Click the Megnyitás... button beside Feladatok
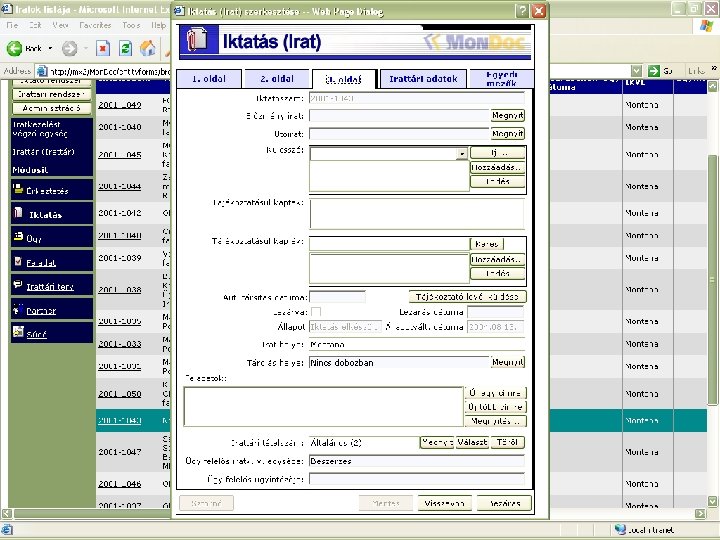Image resolution: width=720 pixels, height=540 pixels. 495,421
